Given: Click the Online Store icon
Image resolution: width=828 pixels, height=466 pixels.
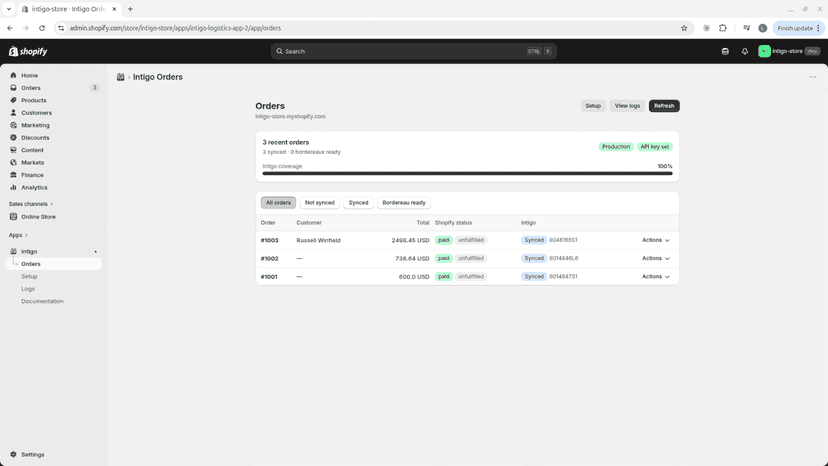Looking at the screenshot, I should (x=13, y=217).
